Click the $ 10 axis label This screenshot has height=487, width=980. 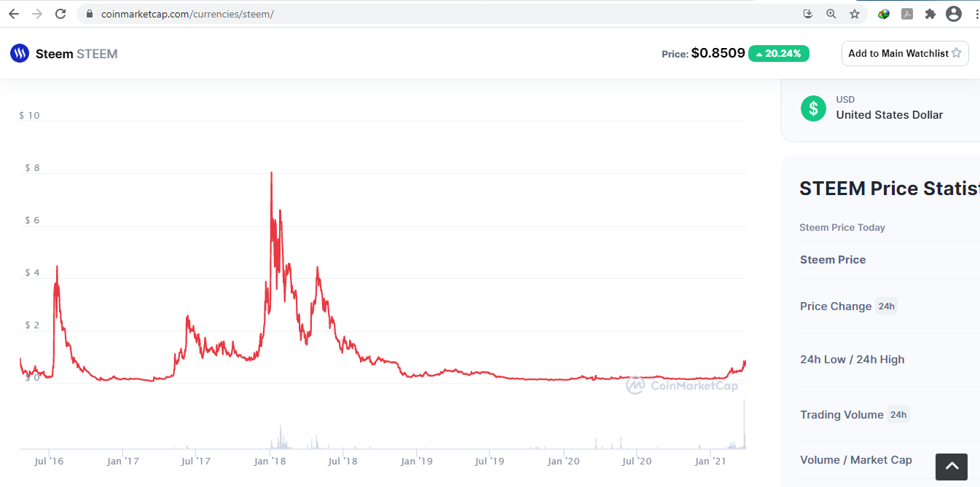(29, 116)
